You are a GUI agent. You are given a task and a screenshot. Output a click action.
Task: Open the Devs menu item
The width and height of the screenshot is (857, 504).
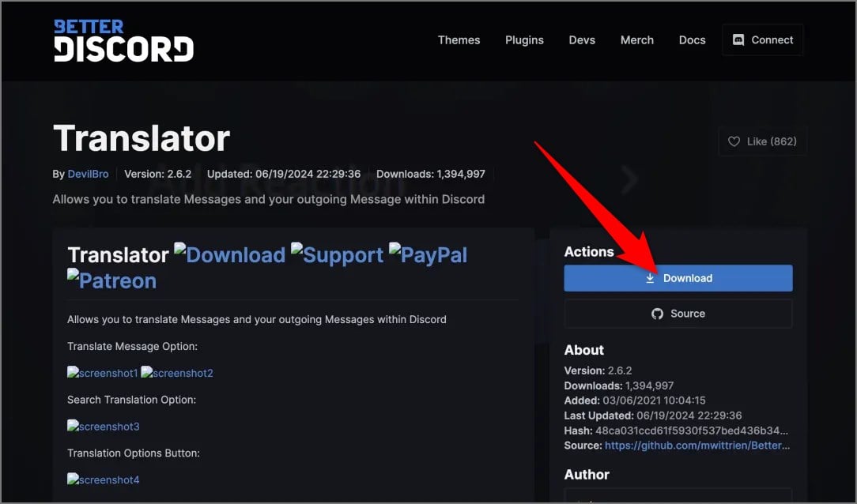(x=582, y=39)
